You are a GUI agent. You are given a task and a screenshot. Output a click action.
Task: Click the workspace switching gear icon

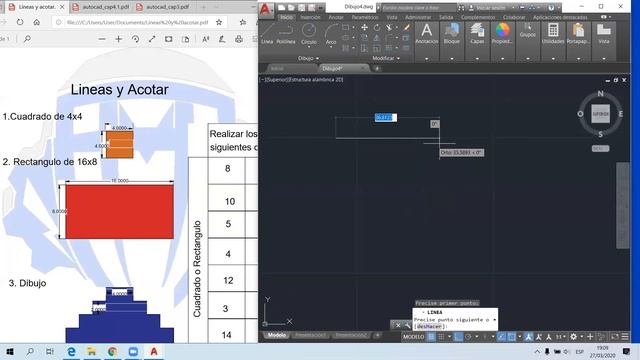(573, 337)
